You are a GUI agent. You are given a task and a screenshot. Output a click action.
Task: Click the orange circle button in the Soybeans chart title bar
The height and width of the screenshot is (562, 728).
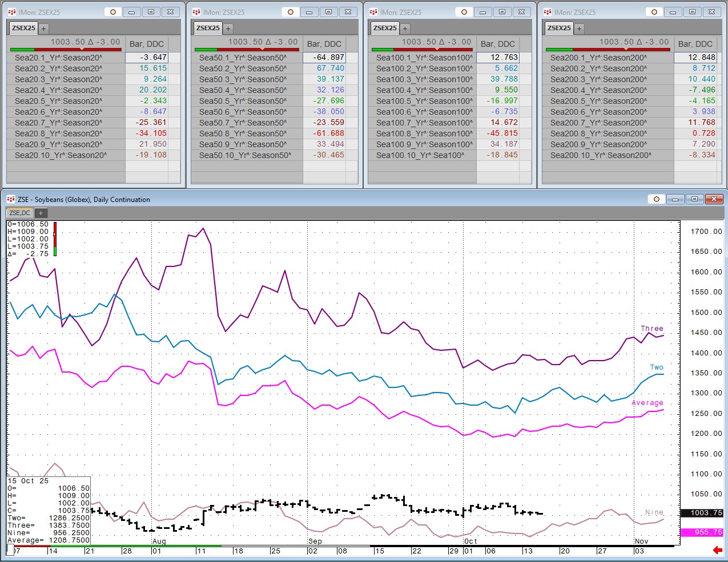(656, 199)
